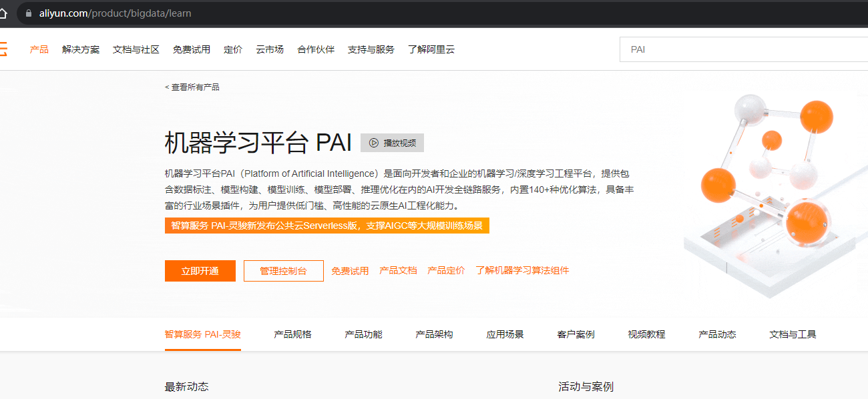Click the play icon for 播放视频

(x=374, y=143)
